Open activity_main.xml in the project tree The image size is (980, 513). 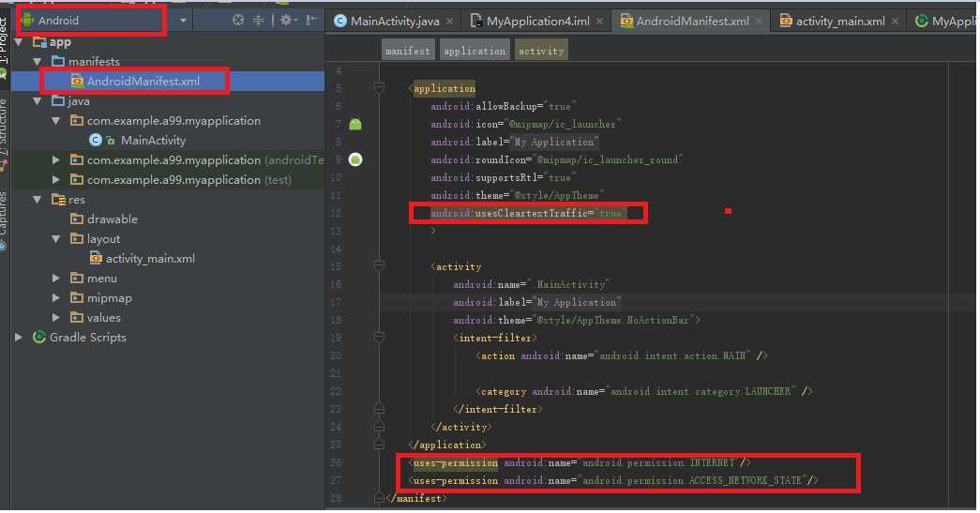click(150, 259)
